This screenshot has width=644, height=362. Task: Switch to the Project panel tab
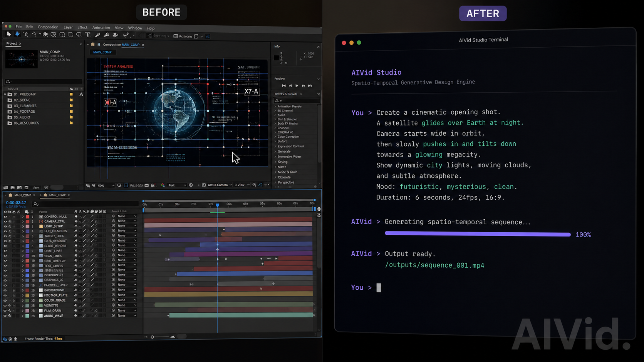coord(12,43)
